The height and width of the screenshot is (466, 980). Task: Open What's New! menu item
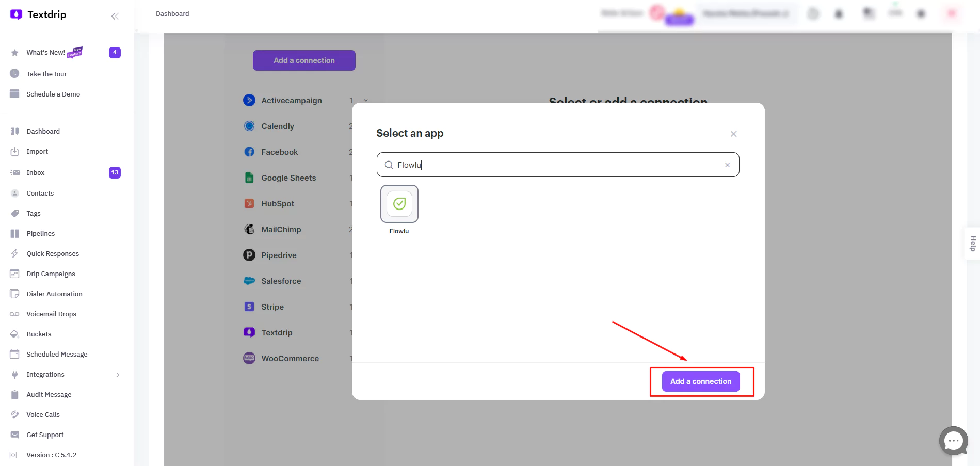click(x=45, y=53)
